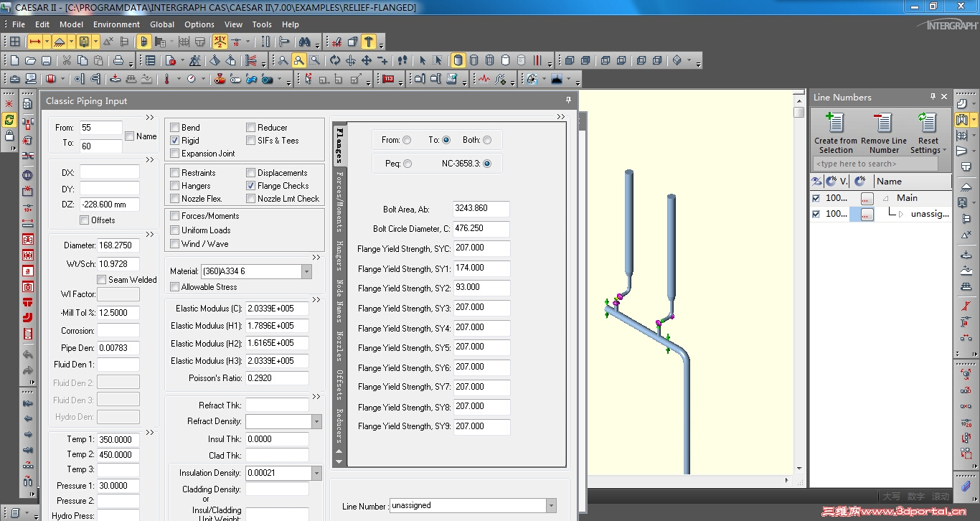
Task: Uncheck the Rigid checkbox
Action: coord(174,141)
